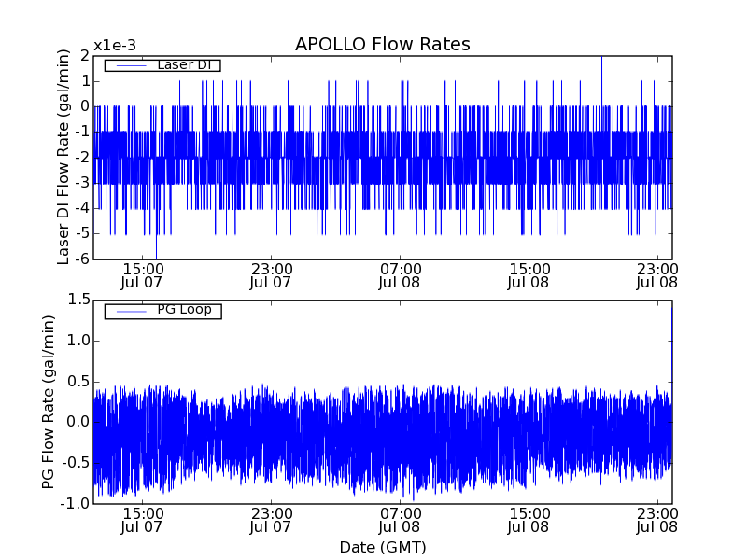
Task: Click the Laser DI legend line sample
Action: click(x=131, y=64)
